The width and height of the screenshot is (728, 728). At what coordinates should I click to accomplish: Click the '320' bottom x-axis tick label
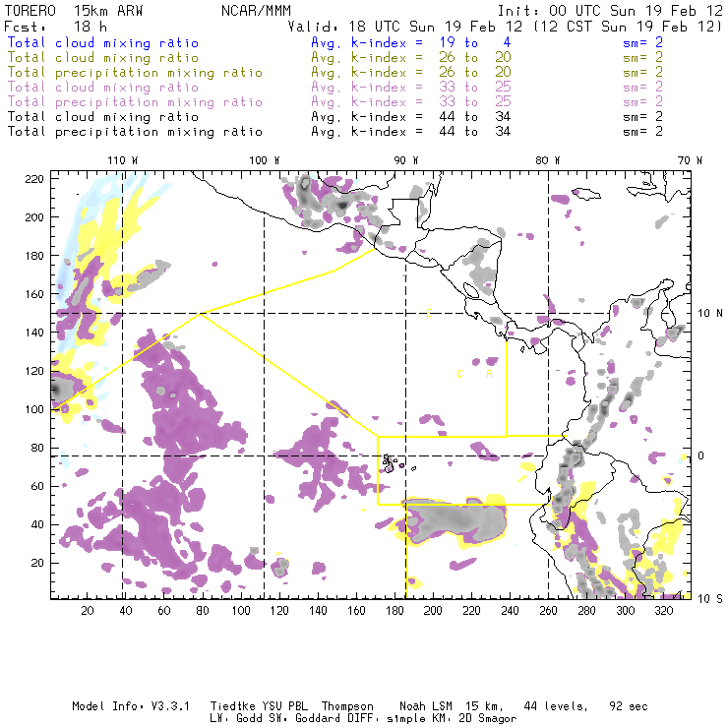click(663, 611)
